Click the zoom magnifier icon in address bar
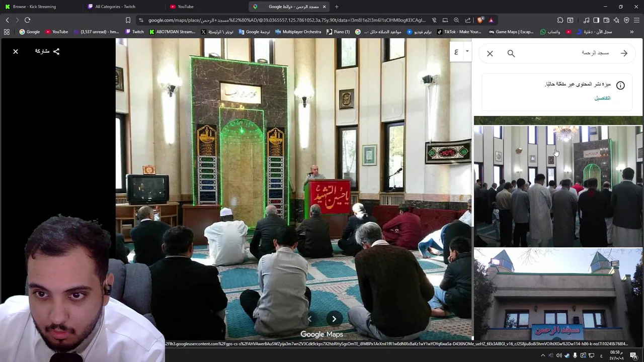The height and width of the screenshot is (362, 644). coord(456,20)
